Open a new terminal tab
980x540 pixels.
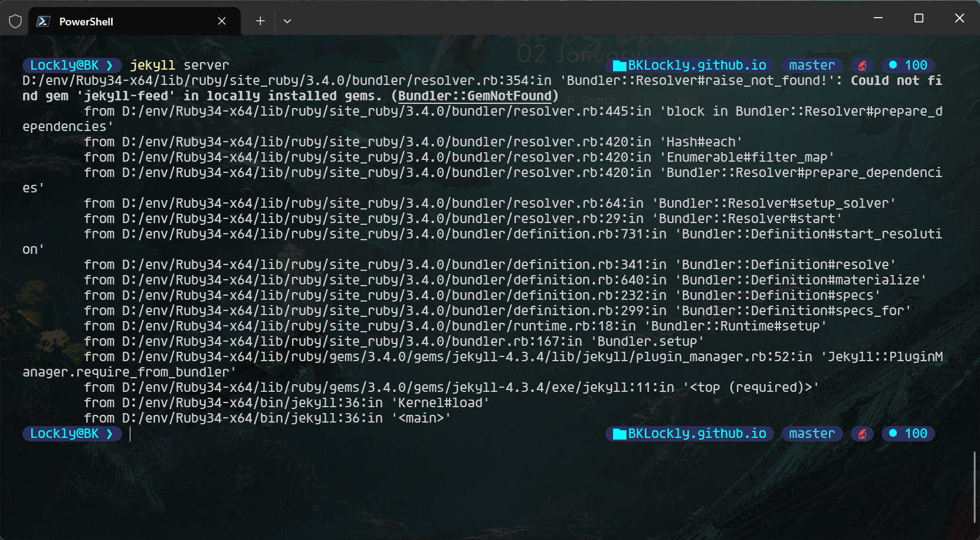pos(260,21)
